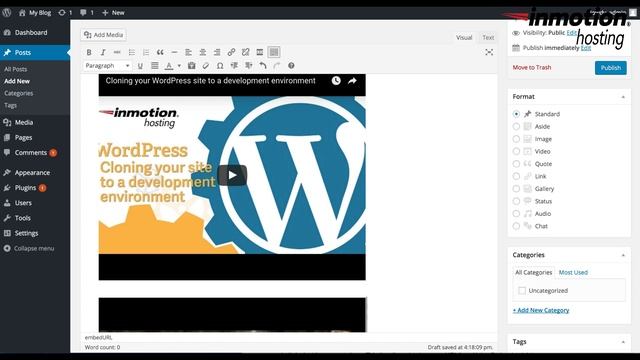Click the video share arrow icon
This screenshot has height=360, width=640.
pos(352,81)
